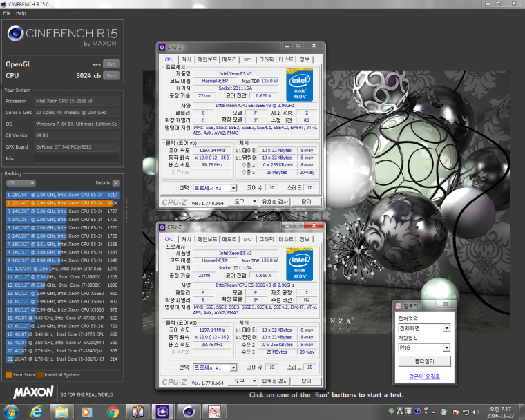The height and width of the screenshot is (420, 525).
Task: Click the Cinebench R15 logo sphere
Action: (15, 33)
